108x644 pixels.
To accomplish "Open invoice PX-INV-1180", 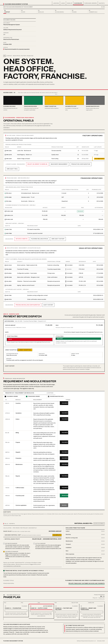I will 54,211.
